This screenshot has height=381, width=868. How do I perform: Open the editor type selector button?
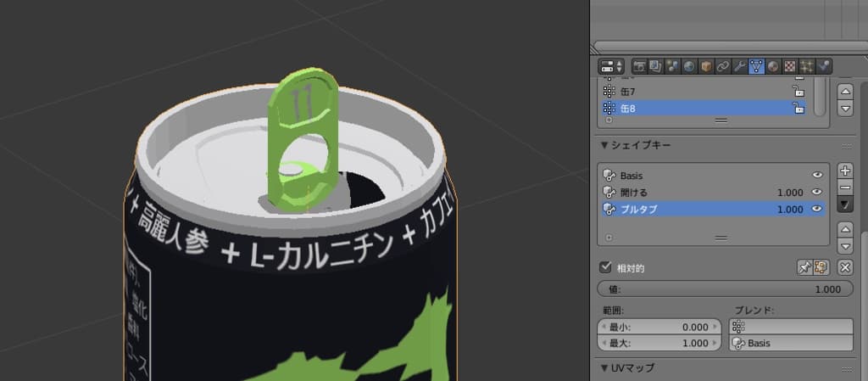pos(611,66)
